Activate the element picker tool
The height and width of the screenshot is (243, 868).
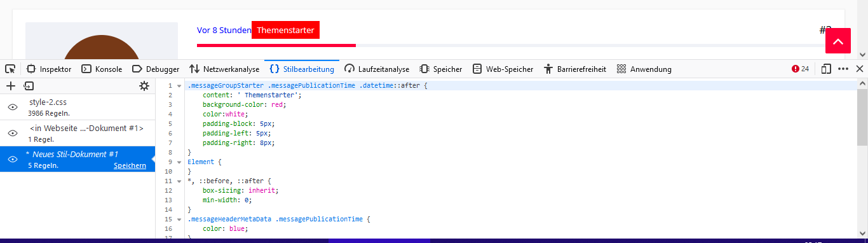[10, 69]
